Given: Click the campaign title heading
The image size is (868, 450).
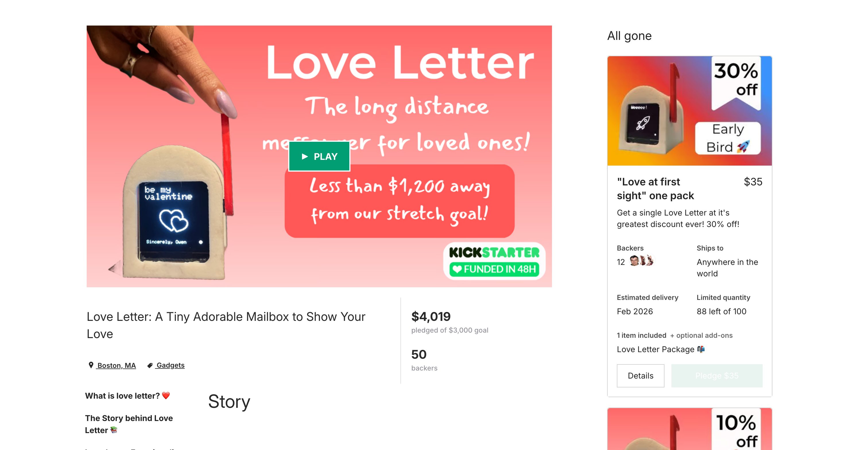Looking at the screenshot, I should [226, 325].
